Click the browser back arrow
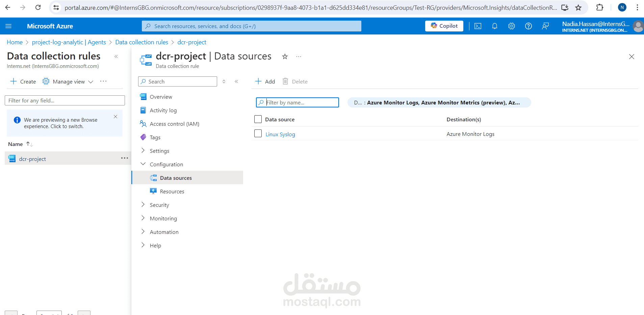The width and height of the screenshot is (644, 315). coord(8,7)
